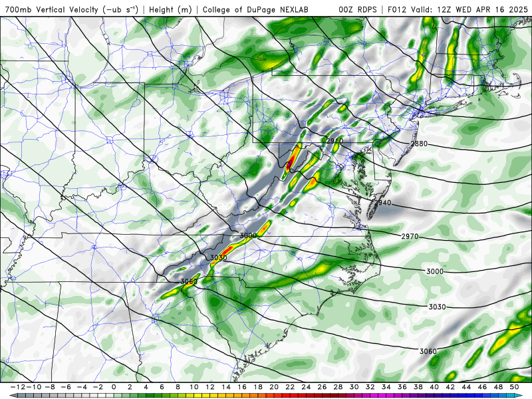The width and height of the screenshot is (532, 399).
Task: Click the "20" value on the color scale
Action: (274, 387)
